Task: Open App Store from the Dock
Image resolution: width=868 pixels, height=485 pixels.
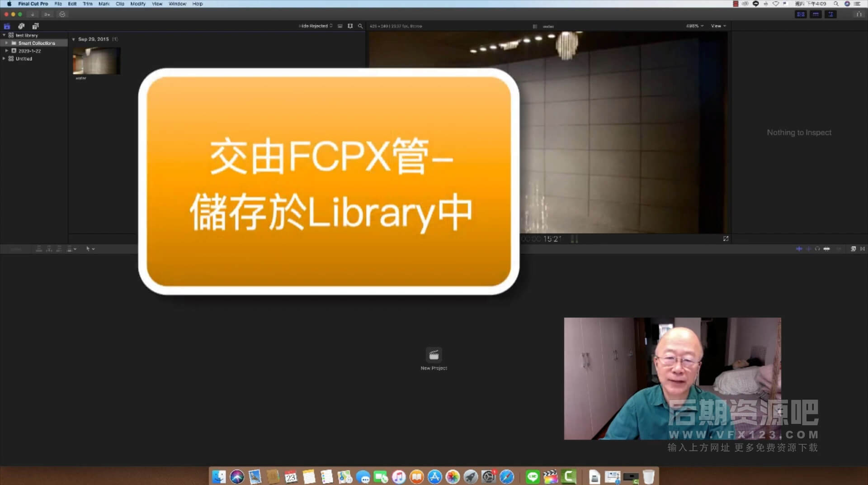Action: pyautogui.click(x=434, y=476)
